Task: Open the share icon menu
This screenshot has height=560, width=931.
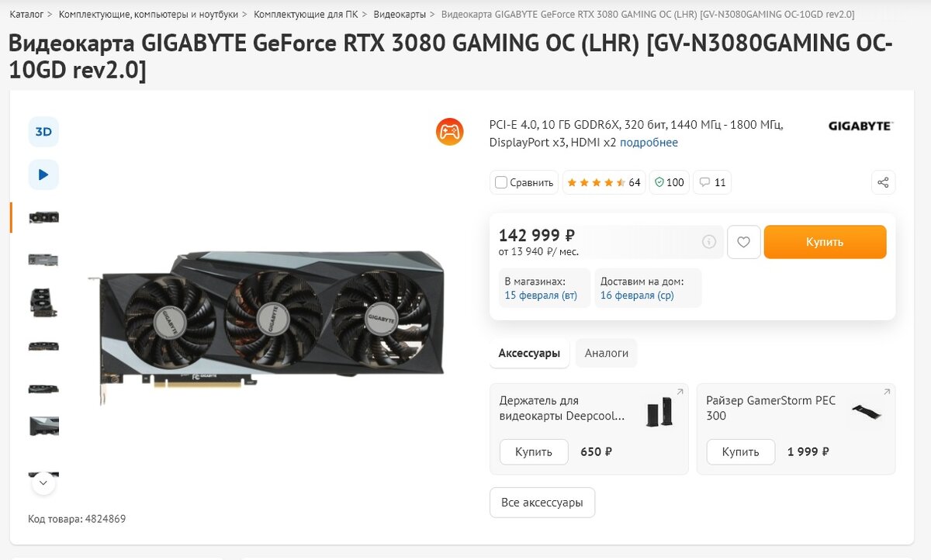Action: (883, 182)
